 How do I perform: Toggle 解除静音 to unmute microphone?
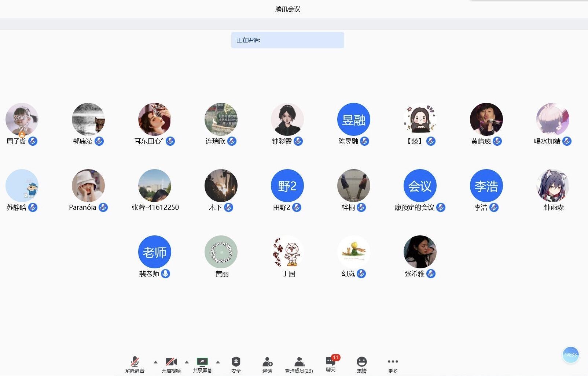click(135, 362)
